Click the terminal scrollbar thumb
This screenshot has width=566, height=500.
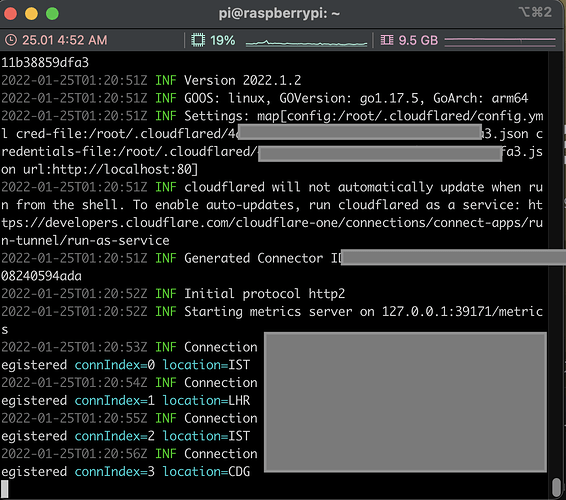pos(556,487)
